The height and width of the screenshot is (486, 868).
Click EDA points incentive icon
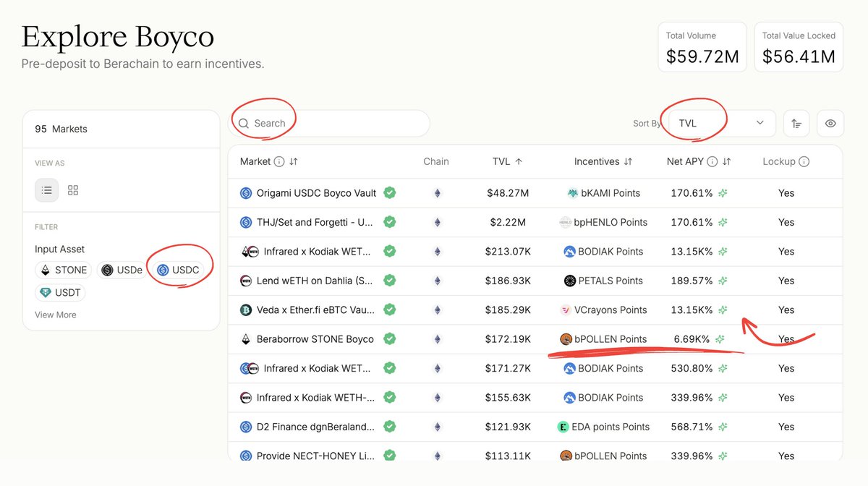coord(563,427)
